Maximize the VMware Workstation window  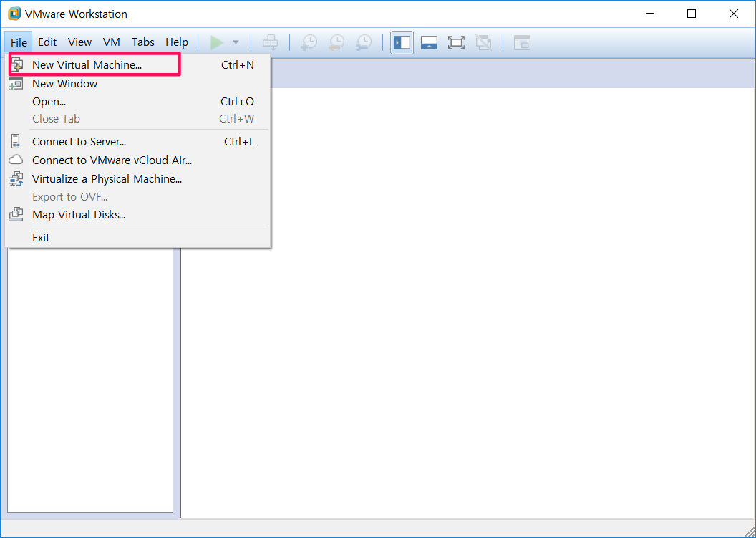692,14
